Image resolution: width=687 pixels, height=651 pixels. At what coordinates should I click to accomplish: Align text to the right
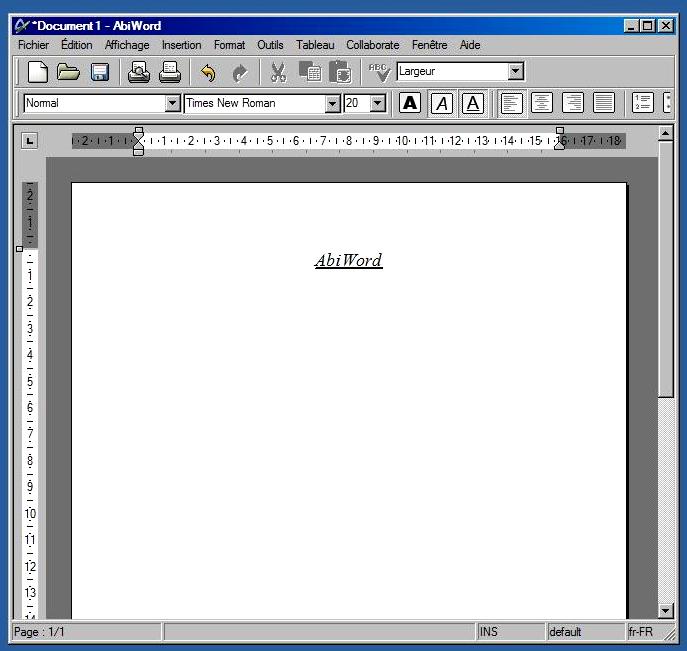573,103
